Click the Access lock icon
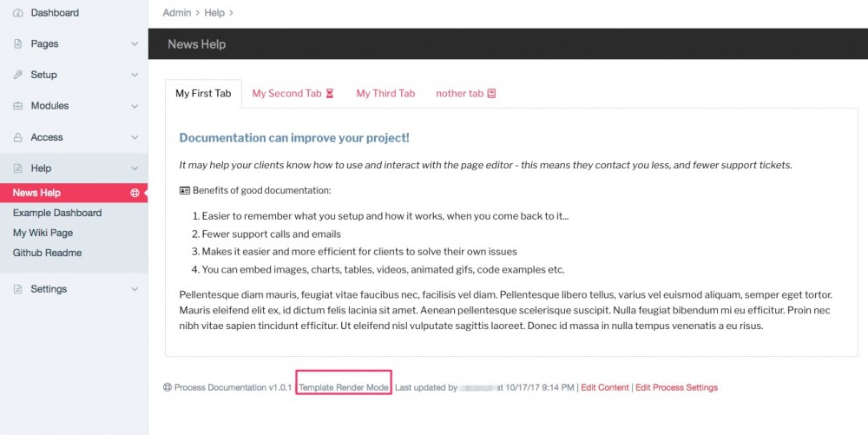 18,137
